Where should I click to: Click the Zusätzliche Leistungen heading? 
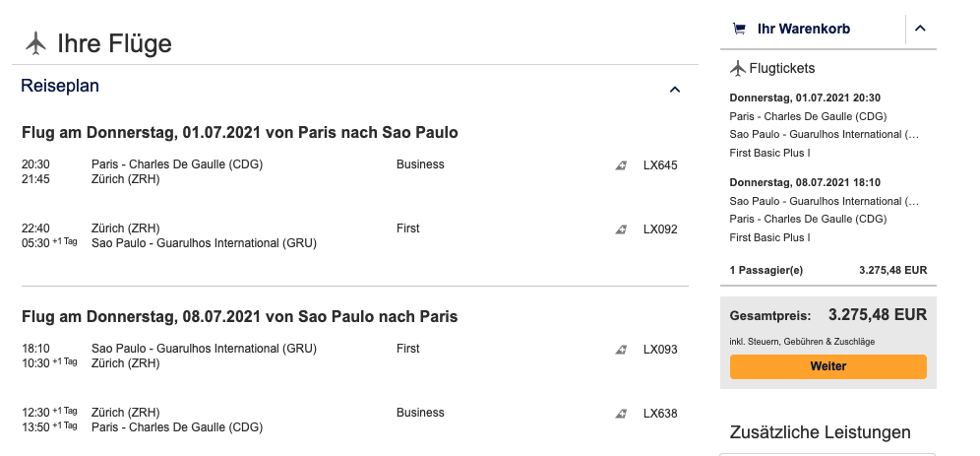tap(820, 432)
